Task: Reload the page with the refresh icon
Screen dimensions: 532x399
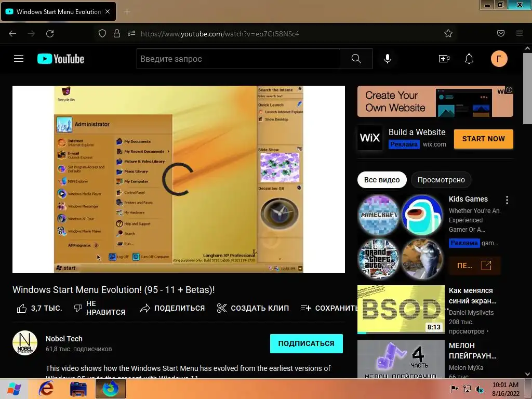Action: pyautogui.click(x=50, y=34)
